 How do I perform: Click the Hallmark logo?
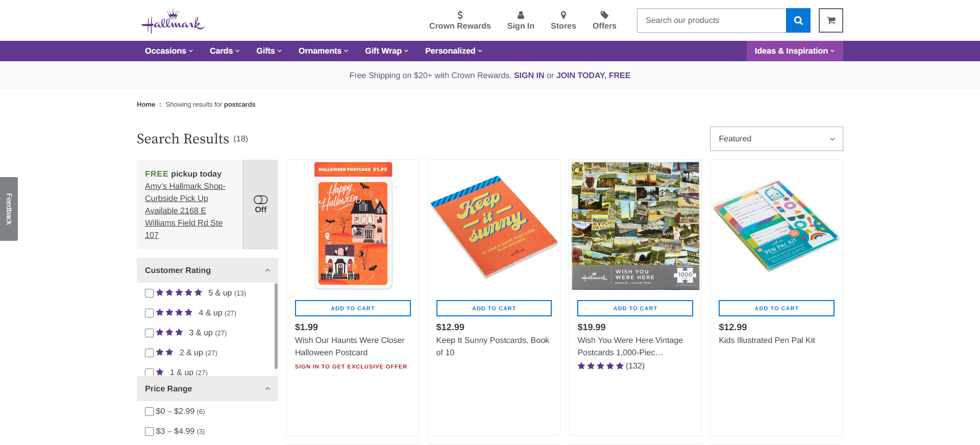(x=173, y=21)
